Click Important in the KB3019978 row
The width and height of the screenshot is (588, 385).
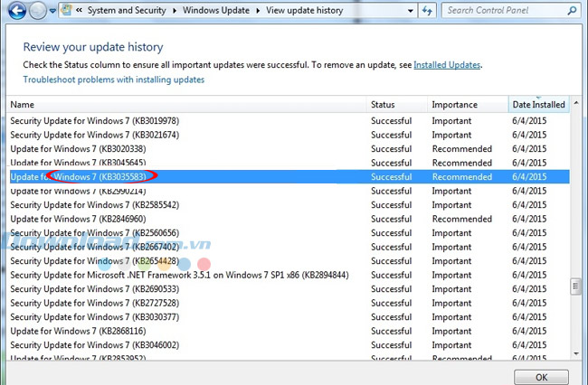(451, 121)
